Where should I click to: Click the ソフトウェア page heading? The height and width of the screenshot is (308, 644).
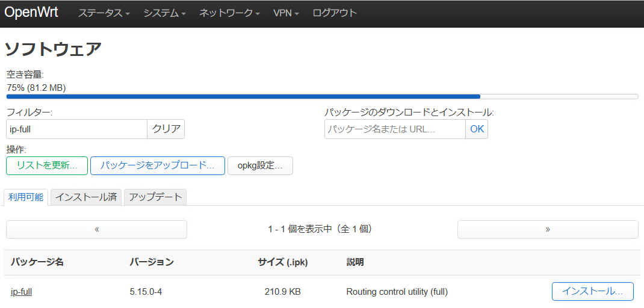(x=53, y=49)
